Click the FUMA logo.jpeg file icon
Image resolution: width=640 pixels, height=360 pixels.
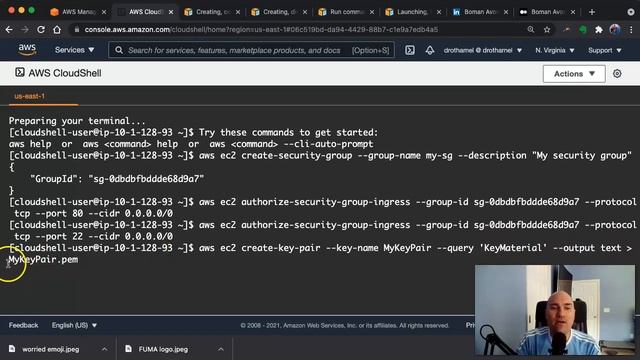(129, 349)
